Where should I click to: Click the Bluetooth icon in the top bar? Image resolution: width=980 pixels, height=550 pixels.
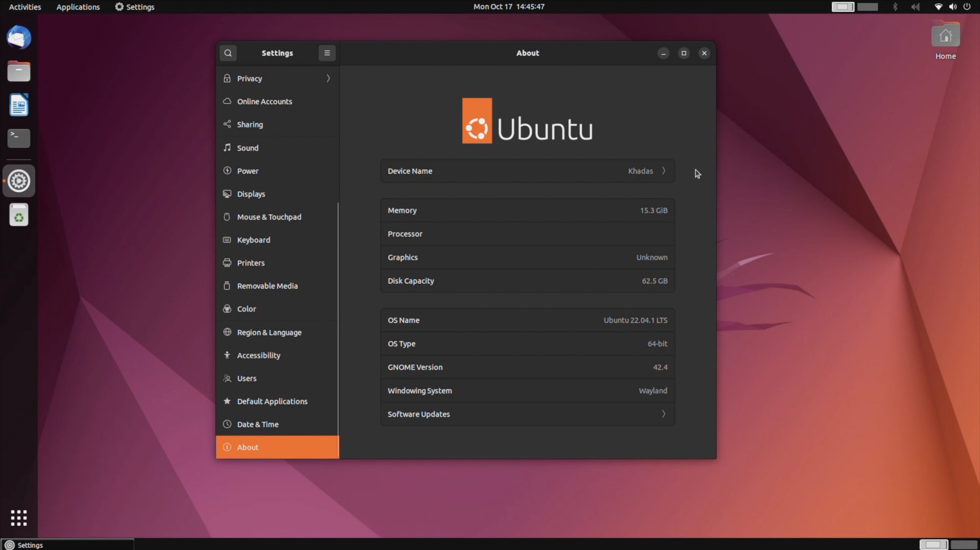[x=895, y=7]
